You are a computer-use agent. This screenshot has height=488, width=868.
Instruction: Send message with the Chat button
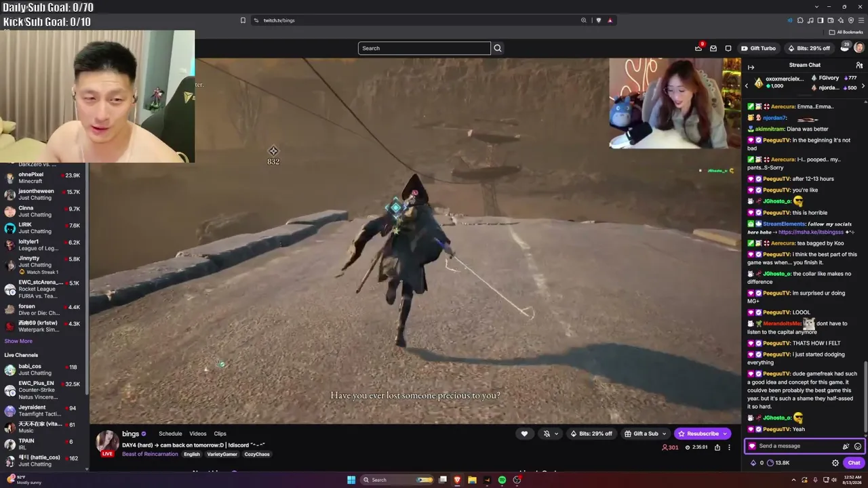click(854, 463)
